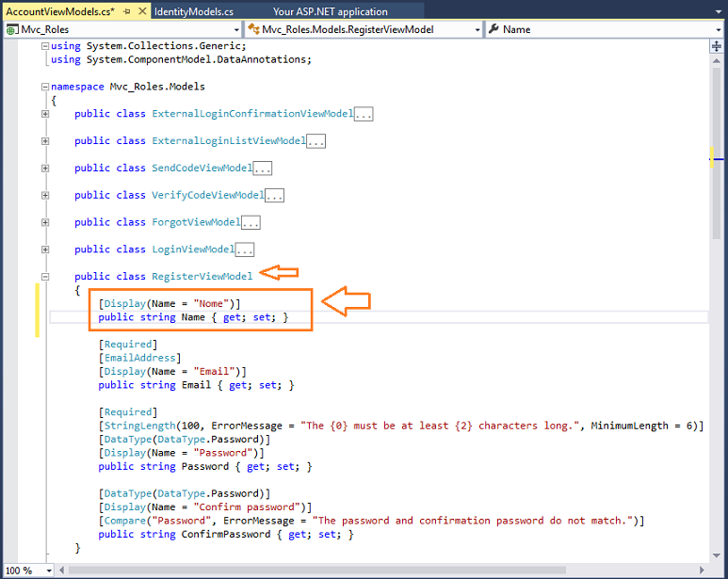The image size is (728, 579).
Task: Click the [EmailAddress] attribute
Action: [139, 358]
